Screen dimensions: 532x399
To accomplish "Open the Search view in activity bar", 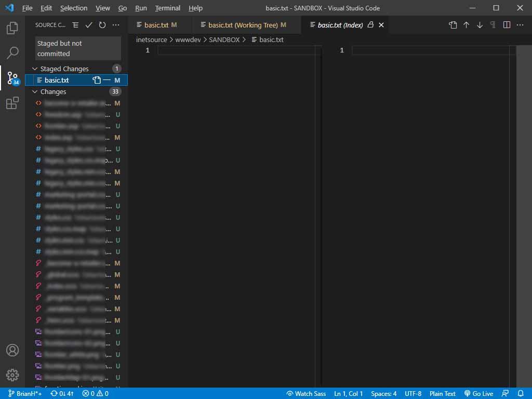I will pos(12,52).
